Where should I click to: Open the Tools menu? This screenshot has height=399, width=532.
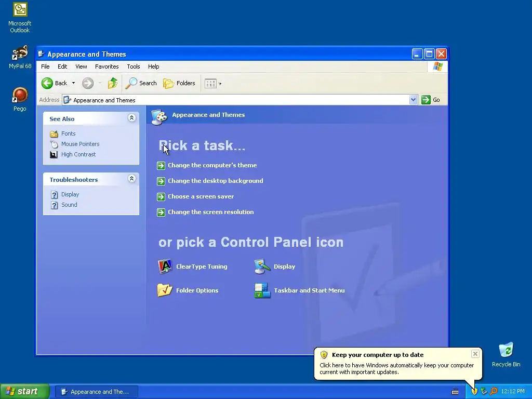click(x=134, y=66)
